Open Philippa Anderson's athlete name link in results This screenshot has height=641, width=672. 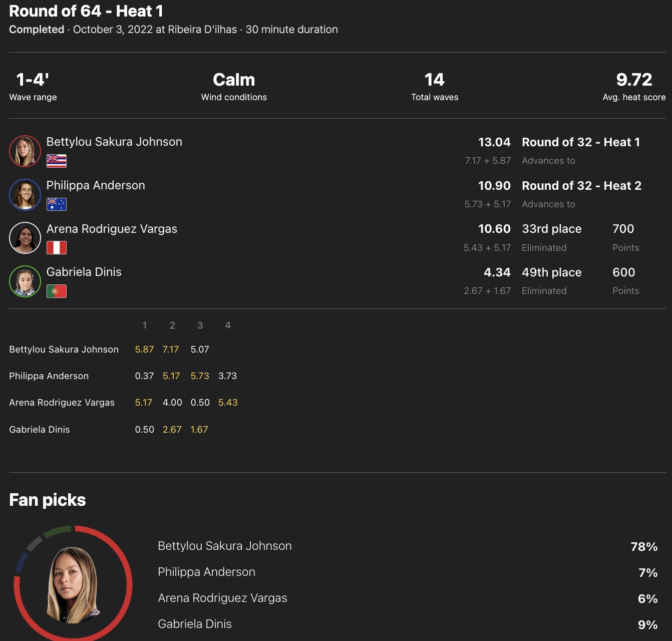(96, 185)
